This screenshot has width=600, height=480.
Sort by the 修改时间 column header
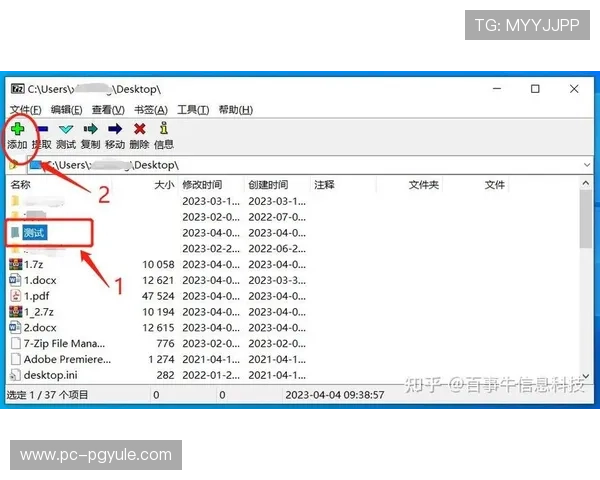pos(202,185)
